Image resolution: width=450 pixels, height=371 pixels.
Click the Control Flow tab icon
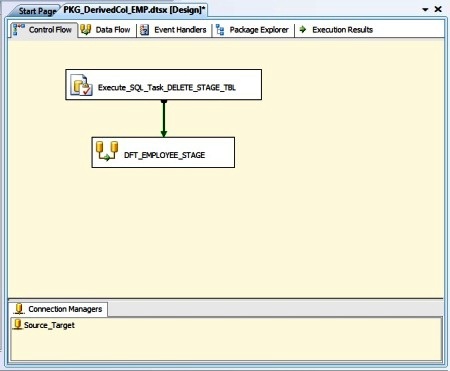(19, 30)
